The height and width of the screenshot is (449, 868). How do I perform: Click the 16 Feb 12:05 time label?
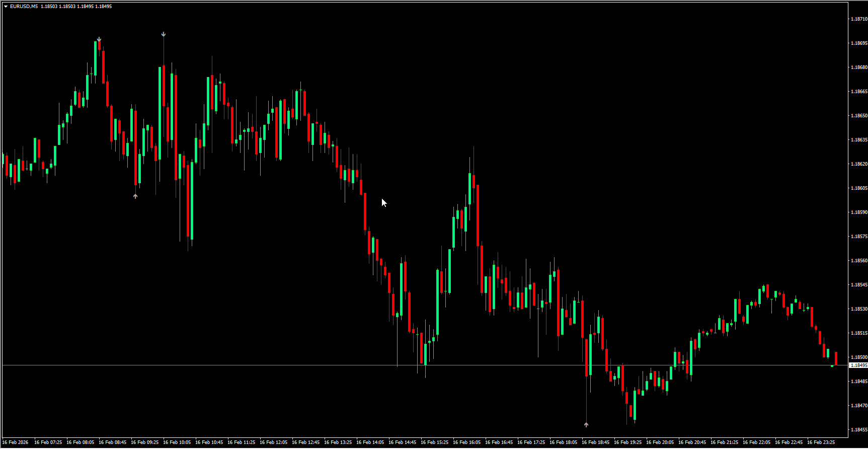pos(274,442)
